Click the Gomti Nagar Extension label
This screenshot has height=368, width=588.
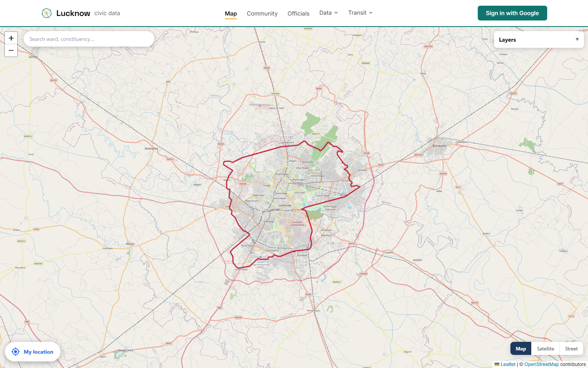[x=330, y=208]
